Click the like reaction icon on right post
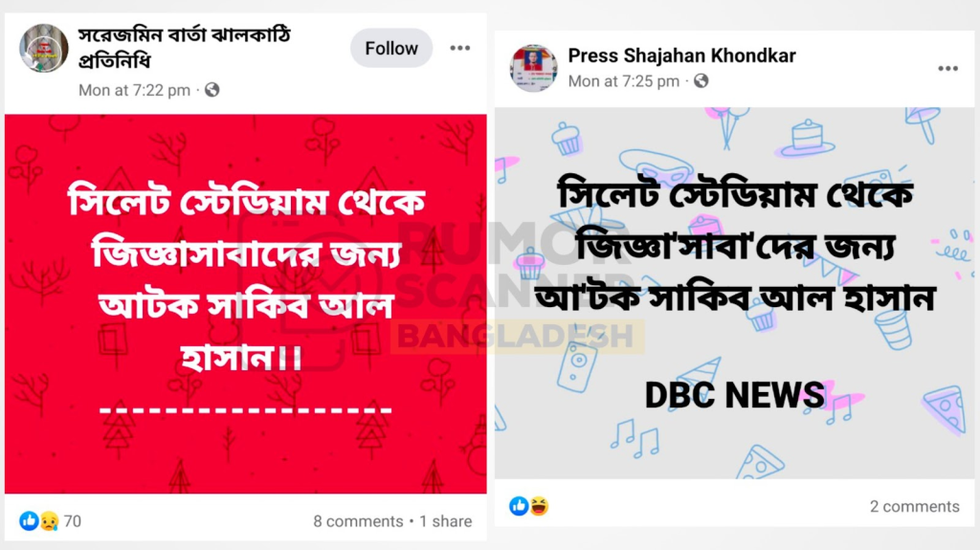Viewport: 980px width, 550px height. (x=519, y=506)
